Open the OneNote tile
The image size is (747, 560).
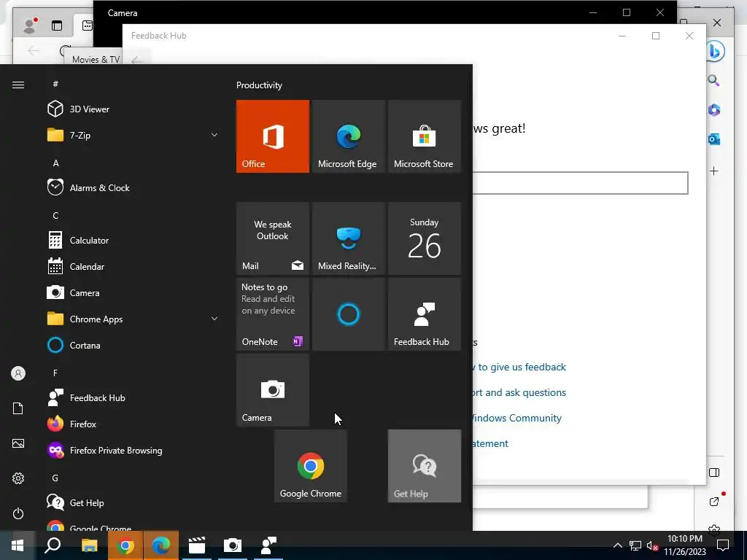(273, 314)
